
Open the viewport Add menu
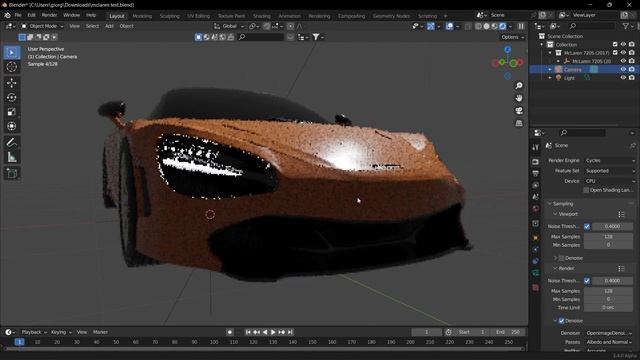(109, 26)
